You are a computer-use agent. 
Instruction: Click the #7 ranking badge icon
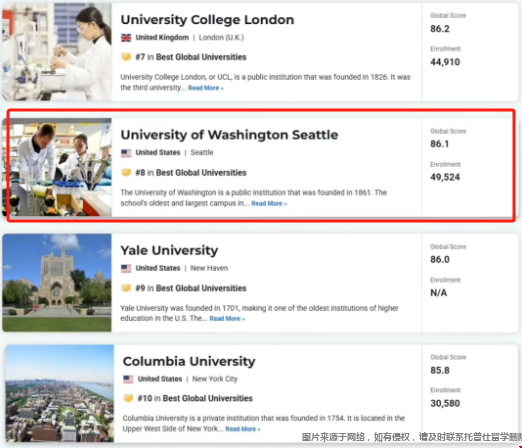(126, 57)
